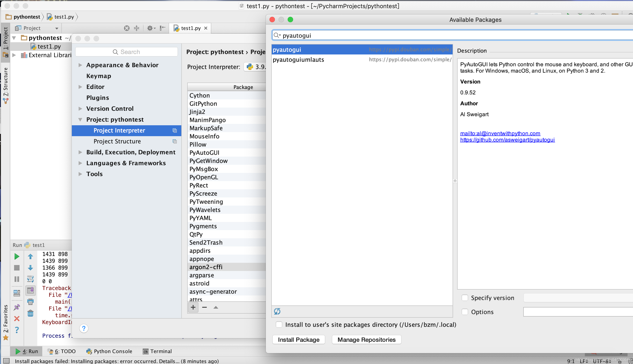Click the Options text field
This screenshot has width=633, height=364.
[x=578, y=312]
